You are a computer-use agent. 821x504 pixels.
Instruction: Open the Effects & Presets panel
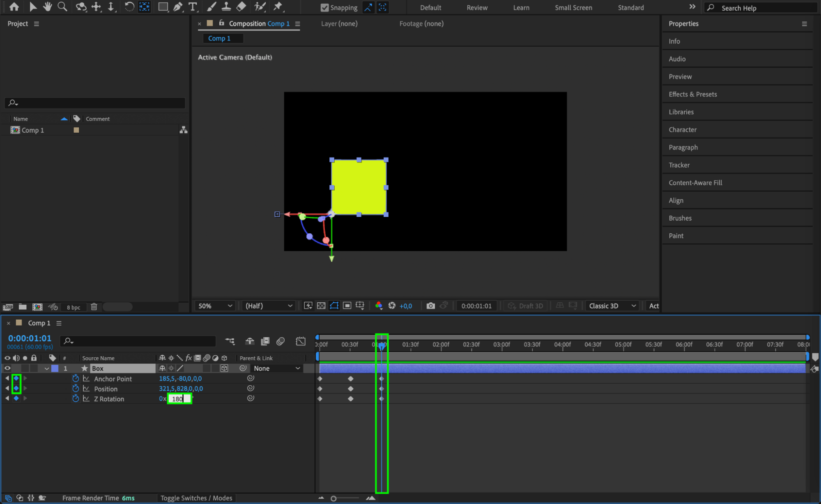[x=692, y=94]
